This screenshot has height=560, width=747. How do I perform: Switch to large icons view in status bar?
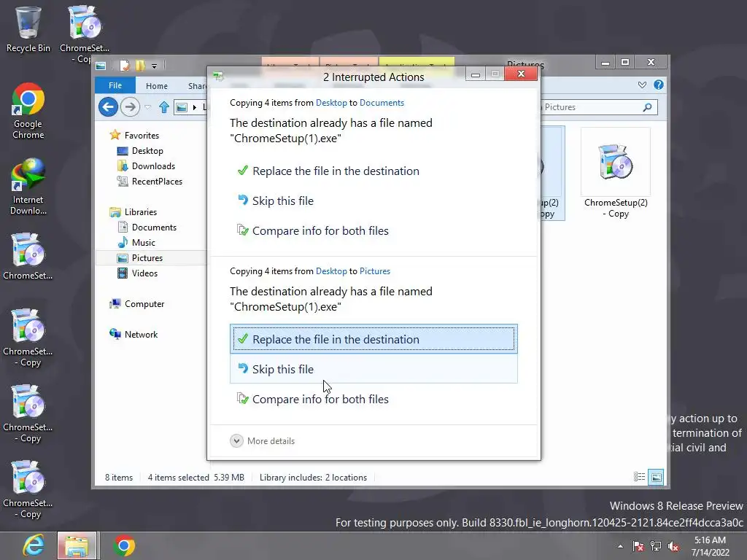tap(656, 477)
